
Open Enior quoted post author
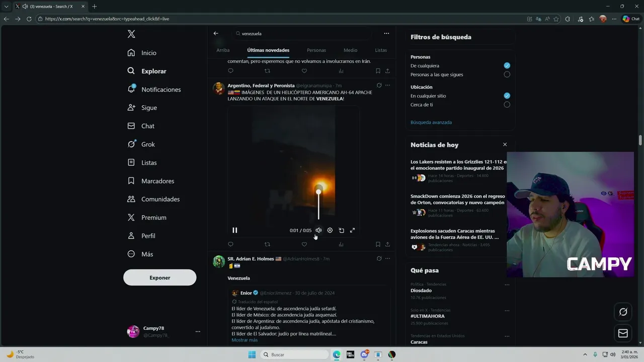click(x=246, y=293)
